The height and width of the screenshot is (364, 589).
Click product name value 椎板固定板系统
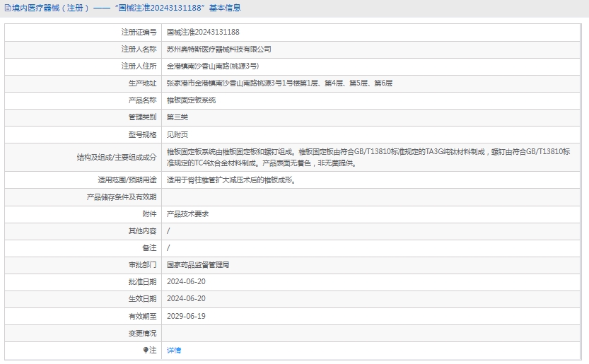tap(191, 100)
